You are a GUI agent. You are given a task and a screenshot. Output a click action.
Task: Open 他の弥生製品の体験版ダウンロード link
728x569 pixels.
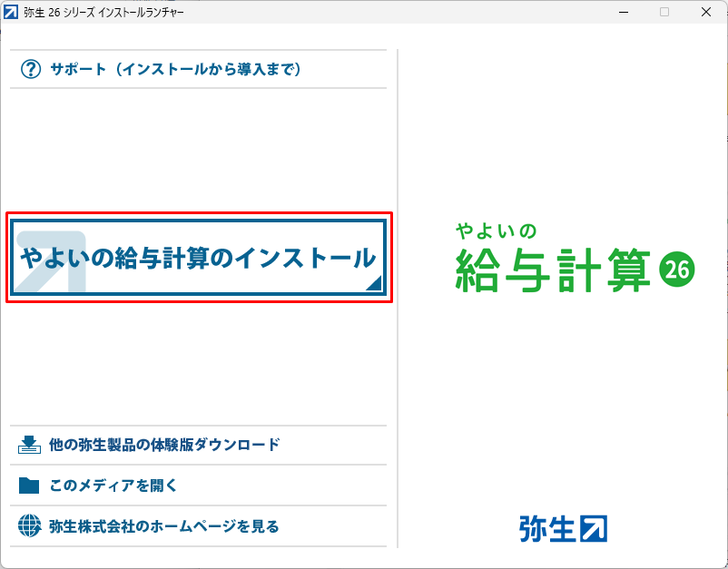coord(164,445)
